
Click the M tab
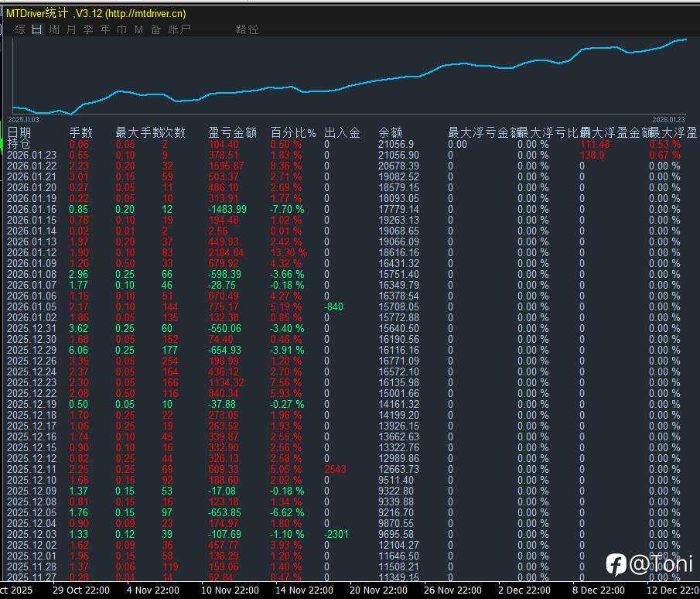pyautogui.click(x=138, y=29)
